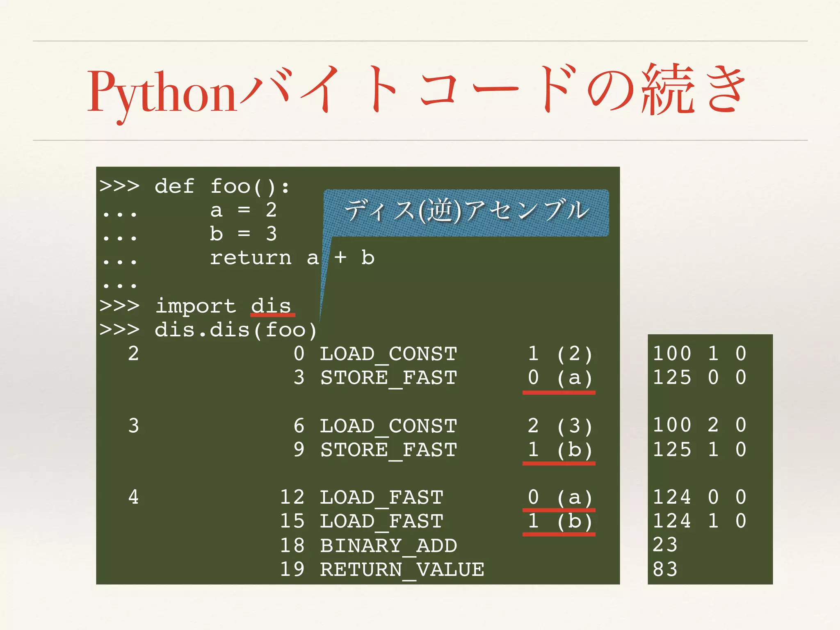Click the 'ディス(逆)アセンブル' callout bubble
840x630 pixels.
pos(466,212)
